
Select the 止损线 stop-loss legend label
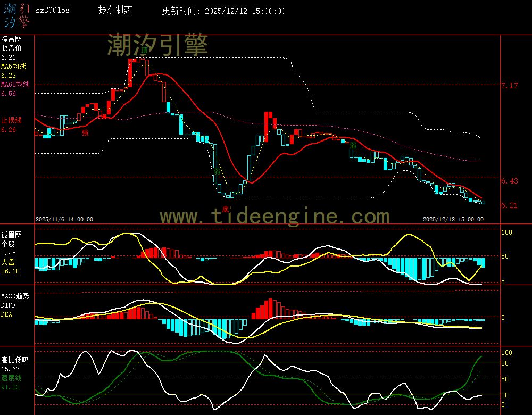pyautogui.click(x=11, y=120)
